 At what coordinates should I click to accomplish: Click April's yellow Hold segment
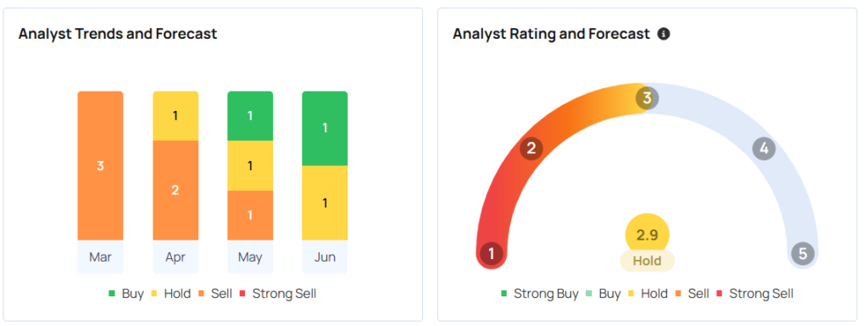point(175,116)
